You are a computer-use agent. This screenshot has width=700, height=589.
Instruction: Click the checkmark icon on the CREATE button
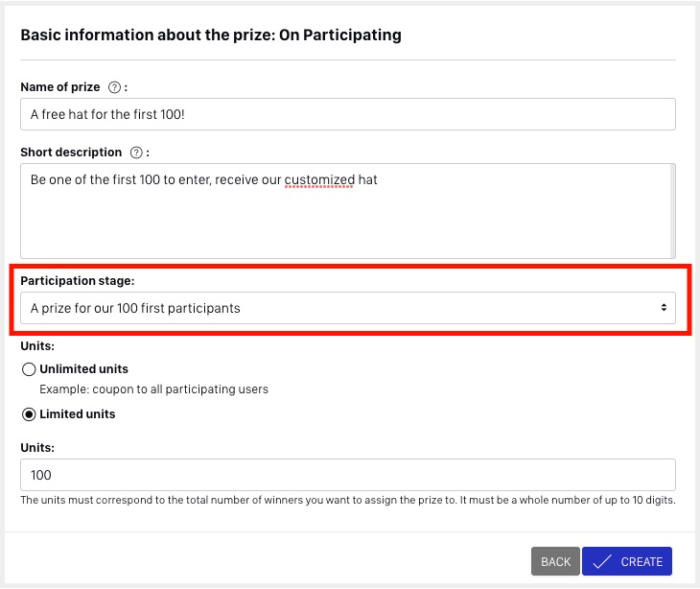click(602, 561)
